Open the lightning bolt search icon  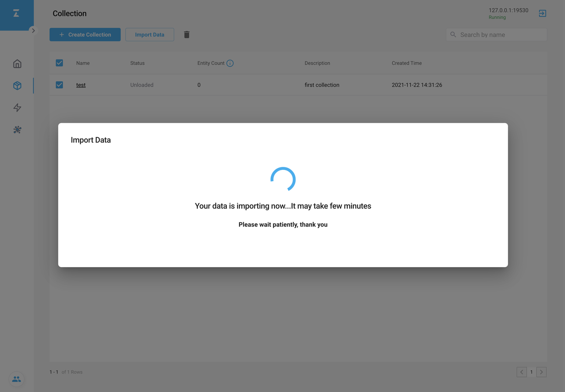coord(17,108)
